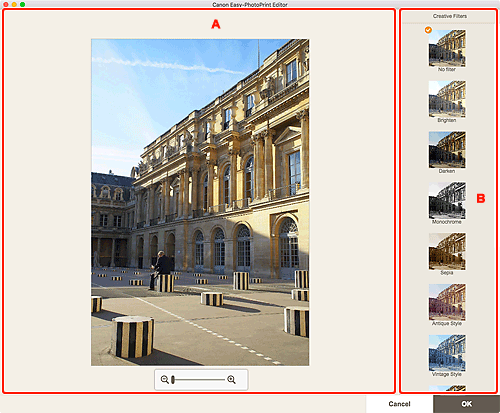Click the yellow minimize window button
Image resolution: width=500 pixels, height=413 pixels.
14,4
